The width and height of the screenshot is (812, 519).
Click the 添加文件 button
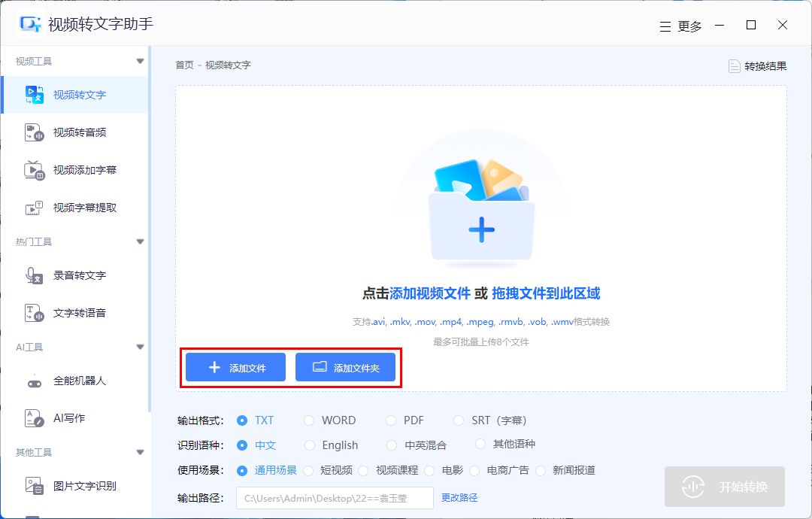(x=235, y=367)
